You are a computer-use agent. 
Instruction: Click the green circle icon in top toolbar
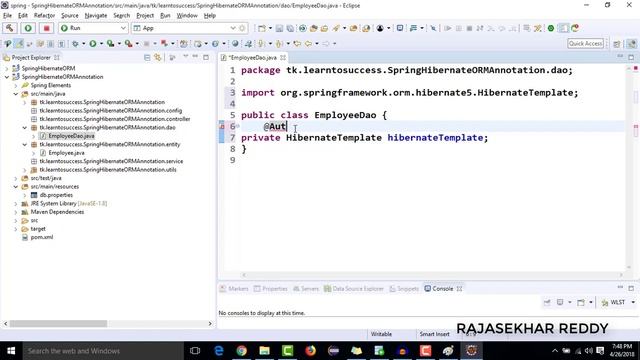point(551,28)
